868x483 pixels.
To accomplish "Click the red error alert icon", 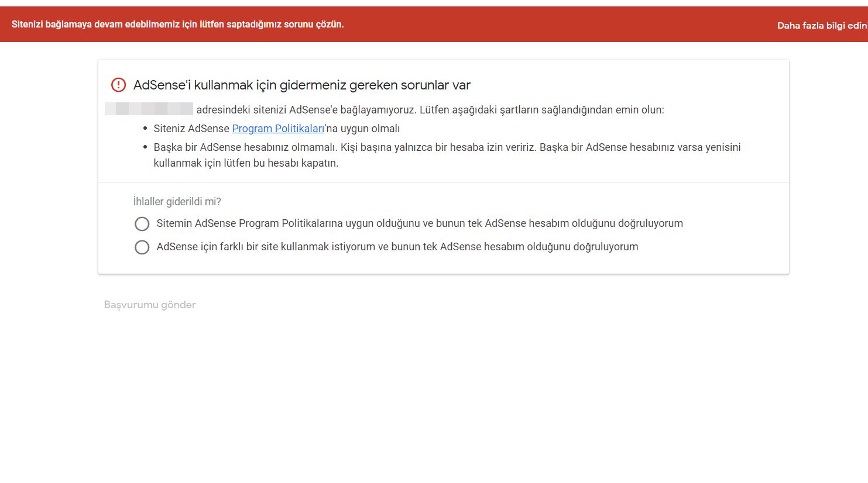I will click(x=118, y=85).
